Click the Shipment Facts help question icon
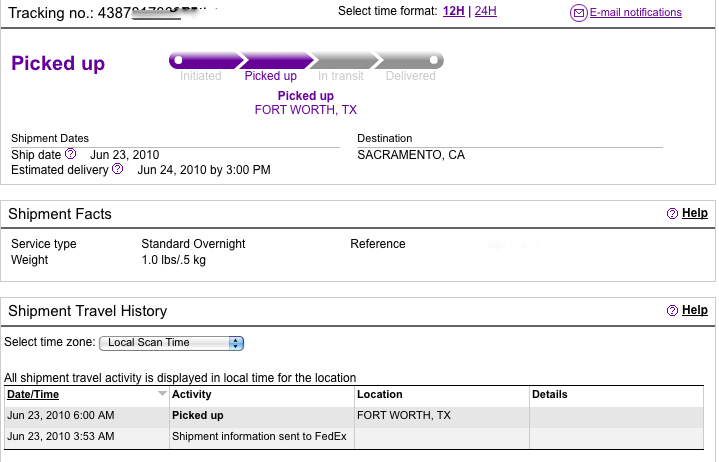 (672, 214)
